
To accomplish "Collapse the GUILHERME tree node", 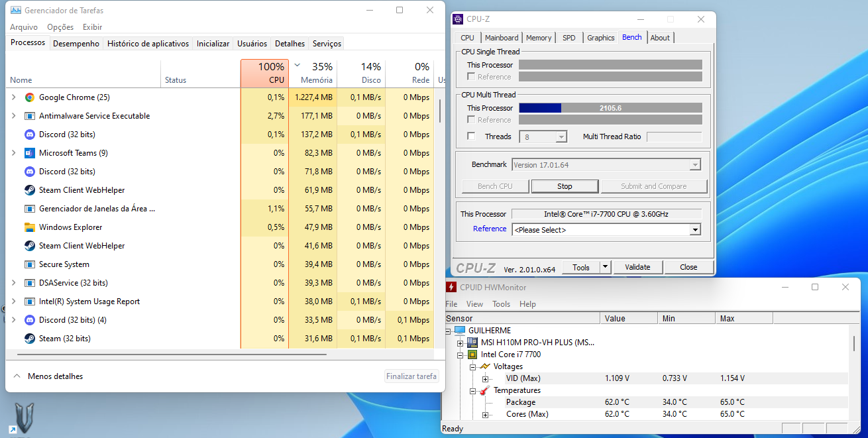I will [449, 331].
